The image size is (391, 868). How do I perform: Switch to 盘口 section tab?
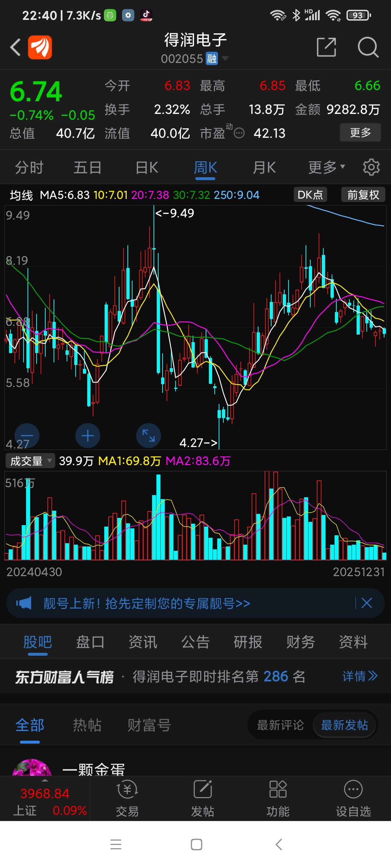click(x=90, y=642)
